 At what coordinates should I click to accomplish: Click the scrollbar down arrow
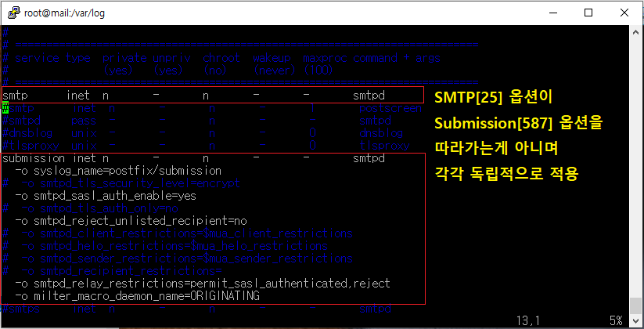point(635,320)
